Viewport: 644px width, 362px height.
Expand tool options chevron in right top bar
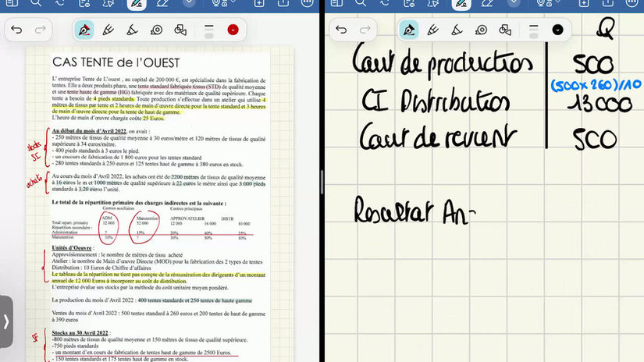(x=514, y=2)
